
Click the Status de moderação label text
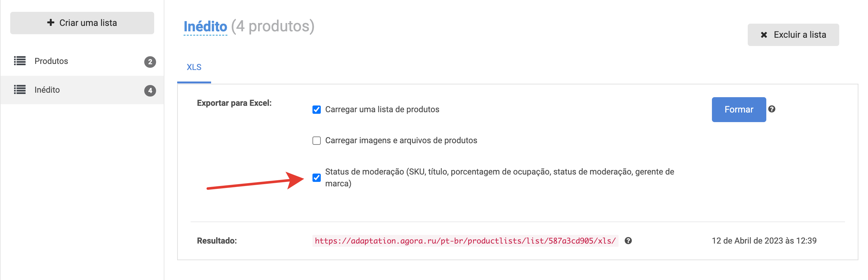(x=499, y=178)
